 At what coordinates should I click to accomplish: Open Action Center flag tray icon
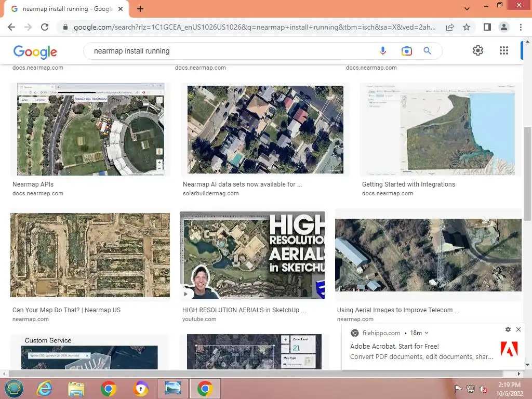(x=458, y=389)
